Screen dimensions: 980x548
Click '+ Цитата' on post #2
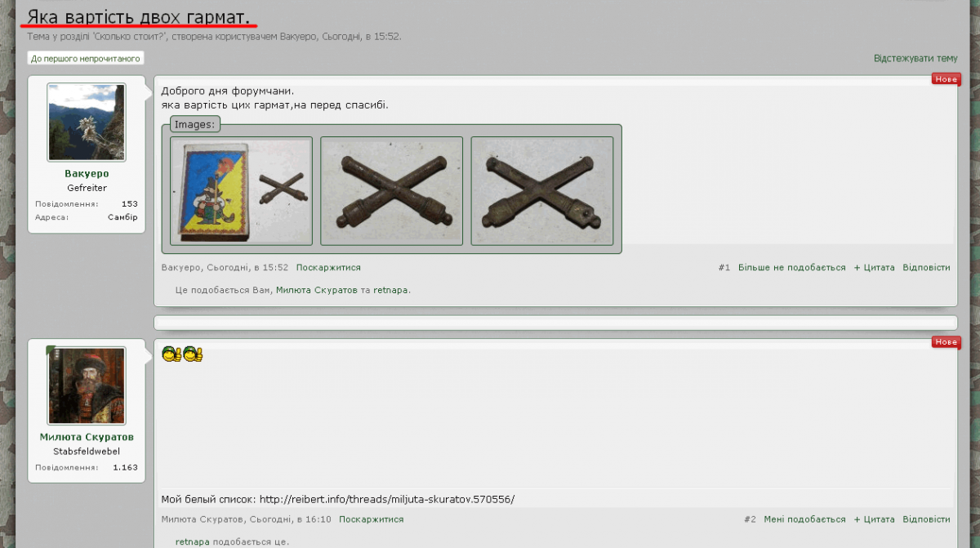point(875,519)
